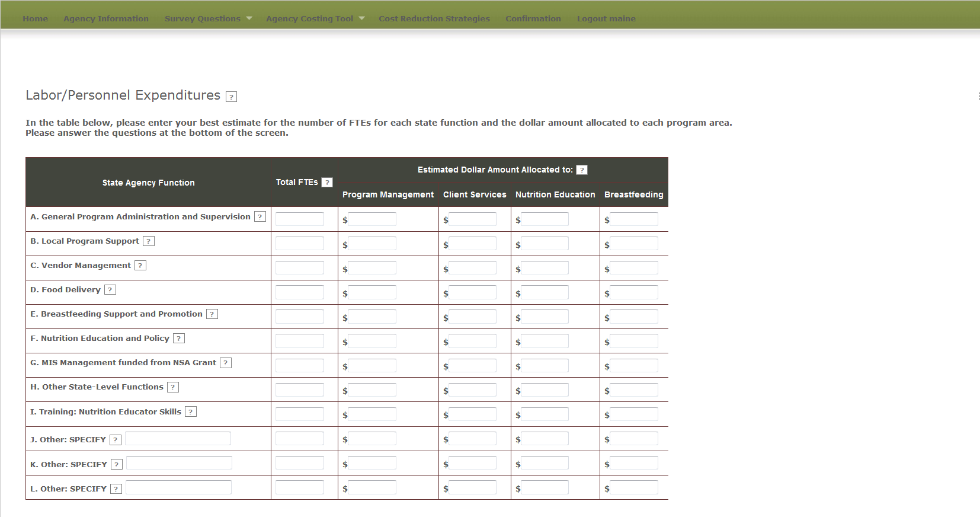Viewport: 980px width, 517px height.
Task: Open help icon for Local Program Support
Action: pyautogui.click(x=149, y=241)
